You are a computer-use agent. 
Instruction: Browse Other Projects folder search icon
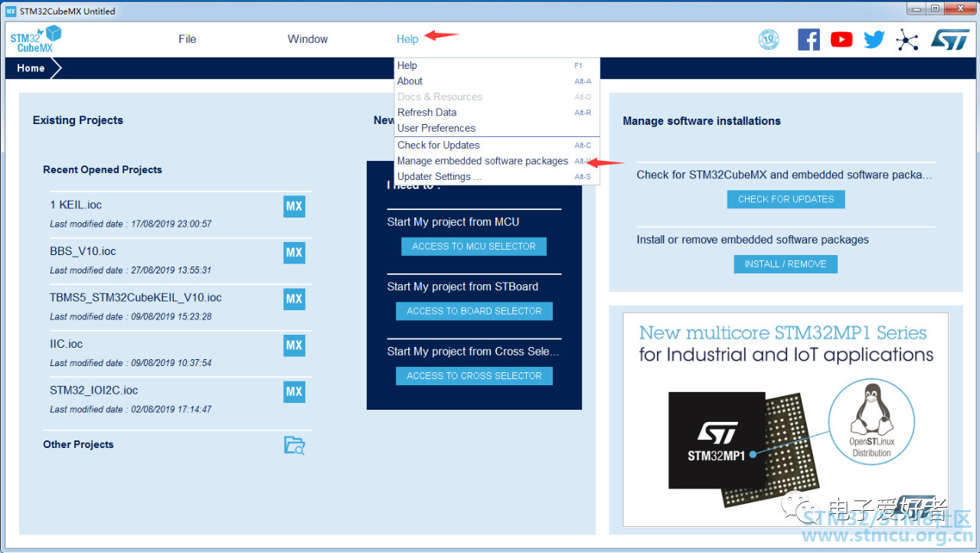tap(294, 445)
